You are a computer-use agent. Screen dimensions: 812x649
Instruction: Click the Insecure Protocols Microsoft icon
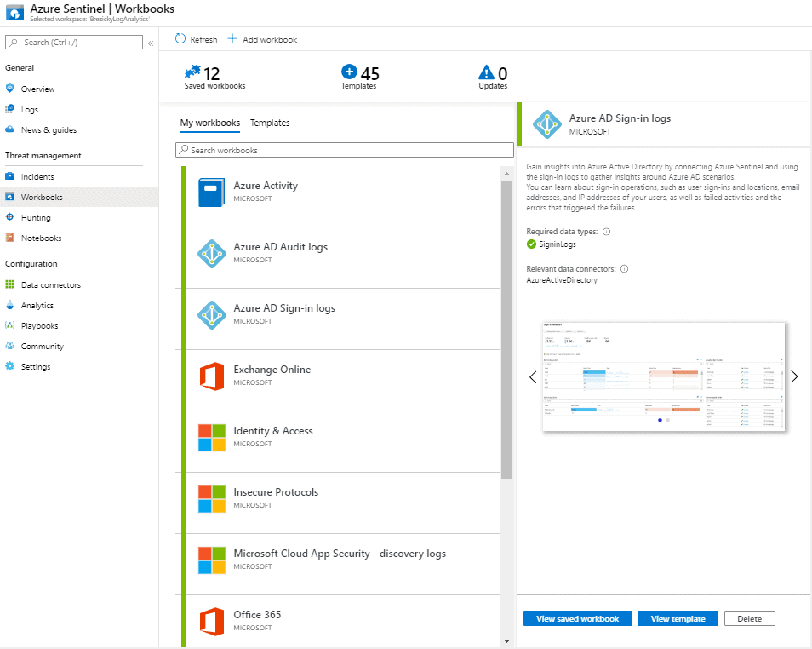(x=212, y=498)
